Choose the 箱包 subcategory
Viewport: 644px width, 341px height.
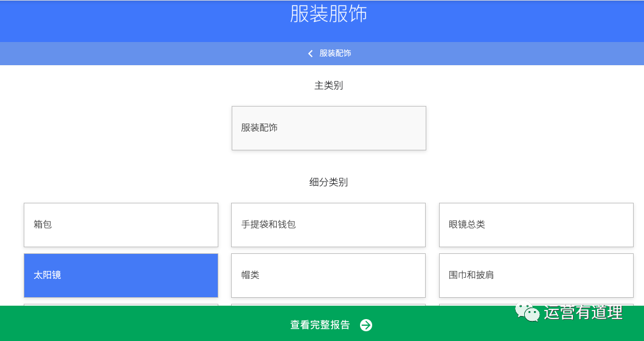click(x=120, y=225)
